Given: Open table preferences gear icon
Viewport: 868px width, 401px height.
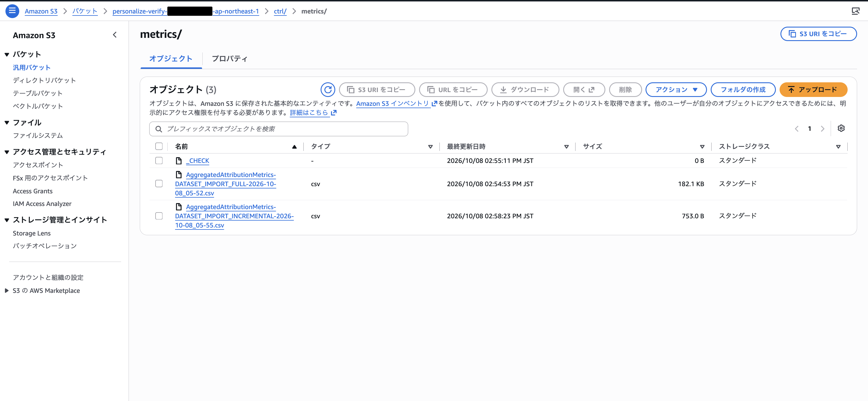Looking at the screenshot, I should (841, 128).
